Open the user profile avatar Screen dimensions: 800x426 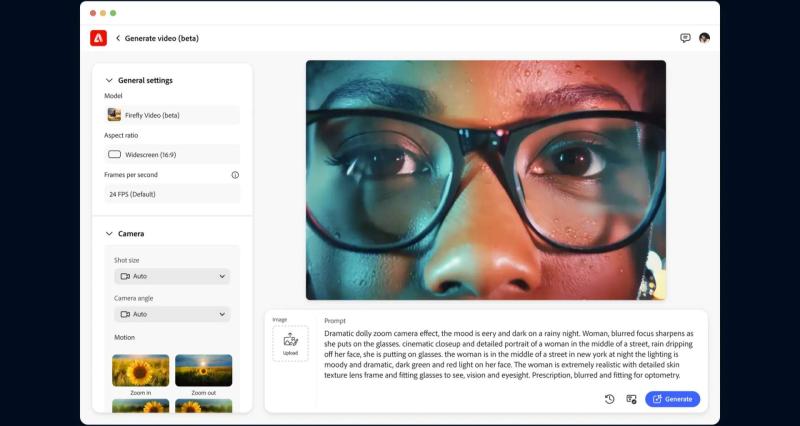click(705, 38)
